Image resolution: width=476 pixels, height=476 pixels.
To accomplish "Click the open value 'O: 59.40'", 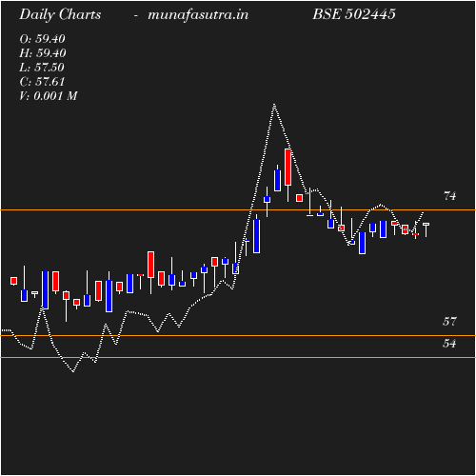I will (42, 39).
